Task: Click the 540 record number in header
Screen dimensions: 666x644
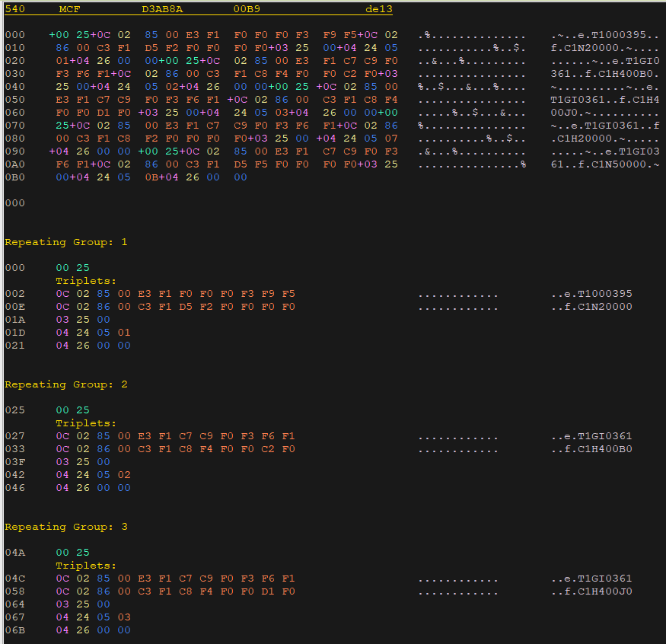Action: (x=14, y=9)
